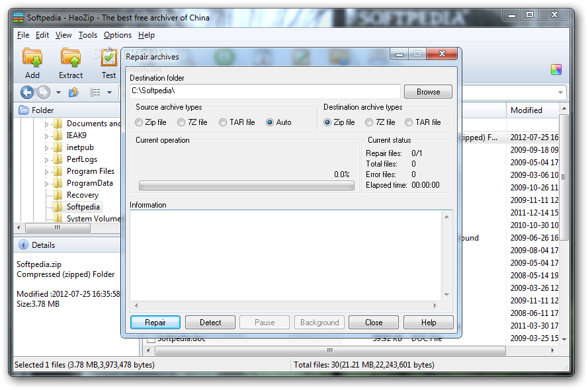
Task: Click the folder tree horizontal scrollbar
Action: click(58, 227)
